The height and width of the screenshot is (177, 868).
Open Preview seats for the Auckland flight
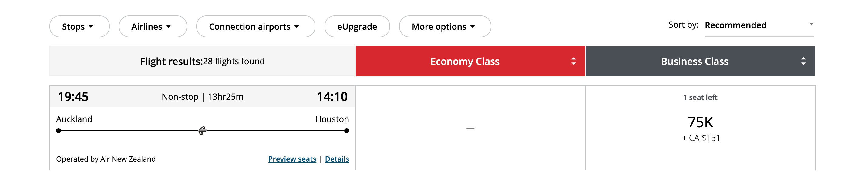tap(292, 159)
